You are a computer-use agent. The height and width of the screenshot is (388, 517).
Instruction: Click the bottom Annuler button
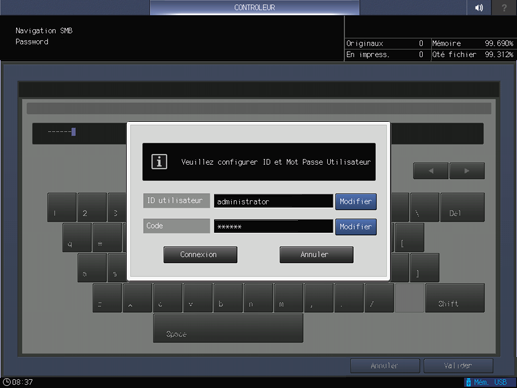tap(385, 366)
